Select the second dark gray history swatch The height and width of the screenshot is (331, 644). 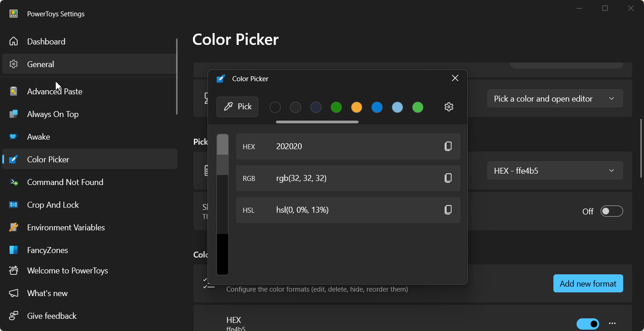pos(295,107)
